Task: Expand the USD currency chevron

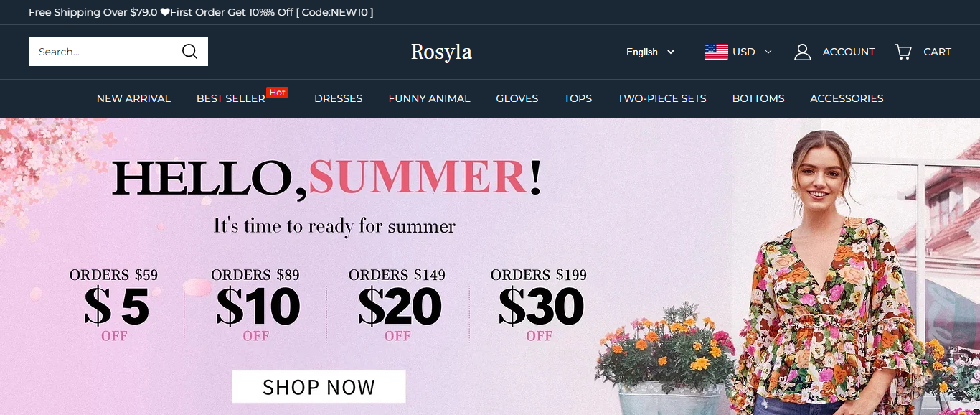Action: [768, 52]
